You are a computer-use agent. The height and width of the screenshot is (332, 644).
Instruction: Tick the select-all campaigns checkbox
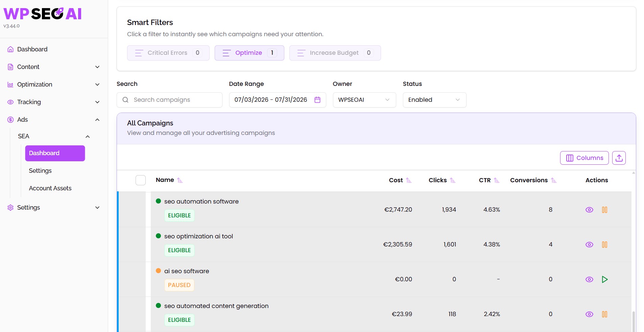click(141, 180)
